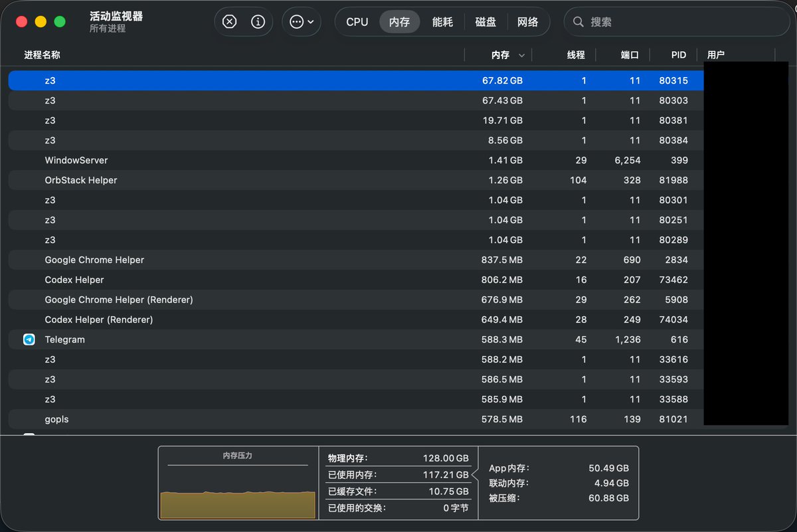This screenshot has width=797, height=532.
Task: Click the 1,236 ports value
Action: [x=628, y=339]
